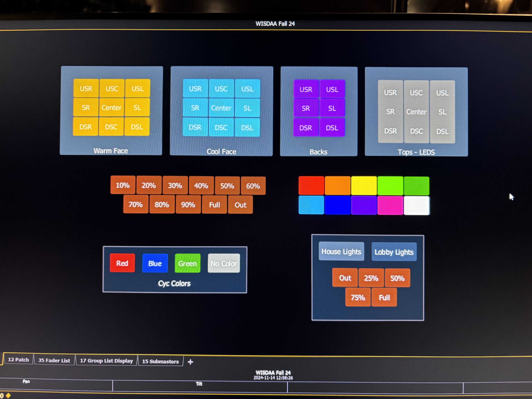532x399 pixels.
Task: Pick the light blue color swatch
Action: point(311,205)
